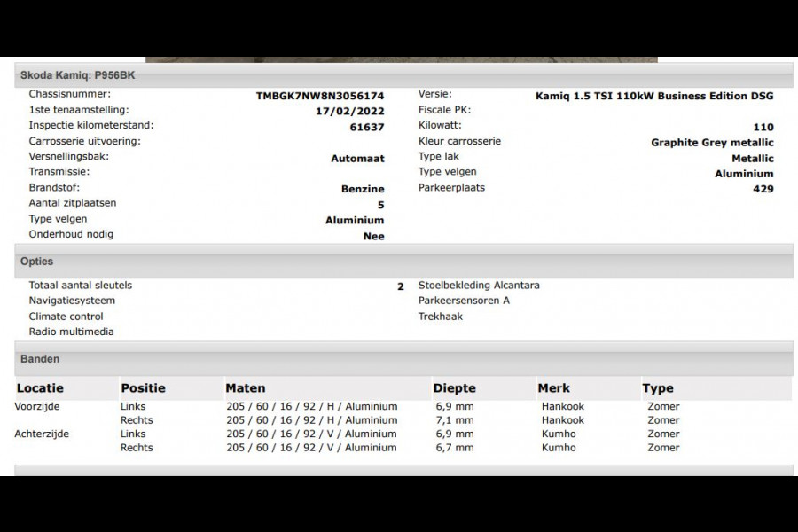This screenshot has width=798, height=532.
Task: Click the Benzine fuel value
Action: [363, 189]
